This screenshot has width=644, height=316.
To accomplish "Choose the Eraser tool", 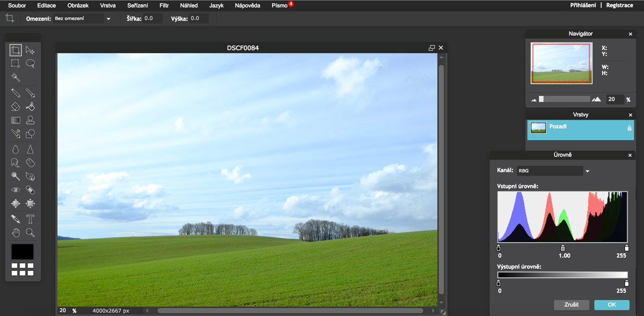I will click(16, 106).
